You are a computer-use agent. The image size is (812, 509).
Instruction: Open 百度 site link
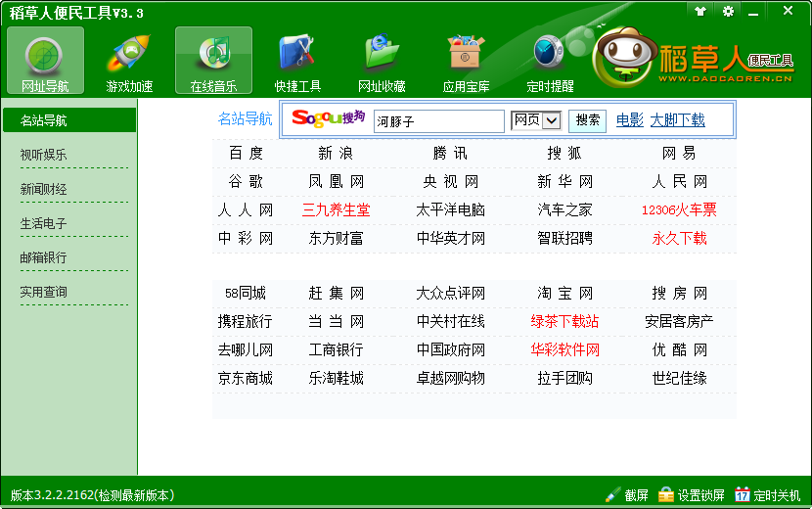coord(246,153)
